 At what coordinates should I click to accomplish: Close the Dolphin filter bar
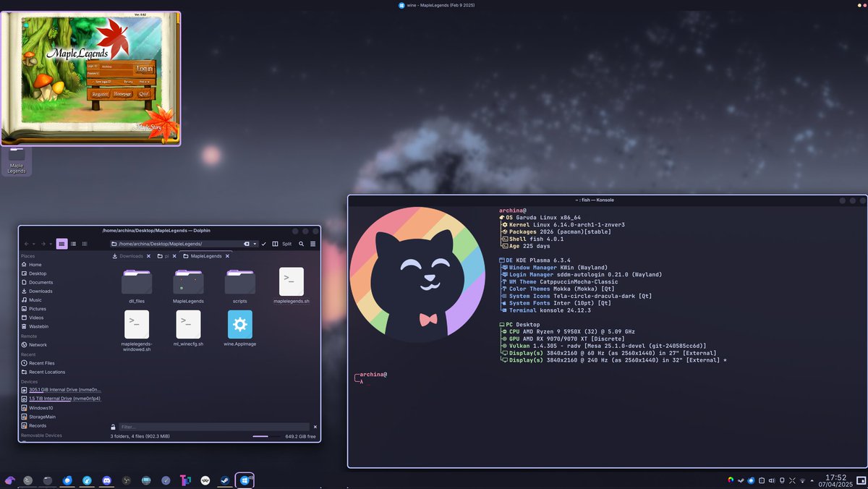[x=315, y=427]
